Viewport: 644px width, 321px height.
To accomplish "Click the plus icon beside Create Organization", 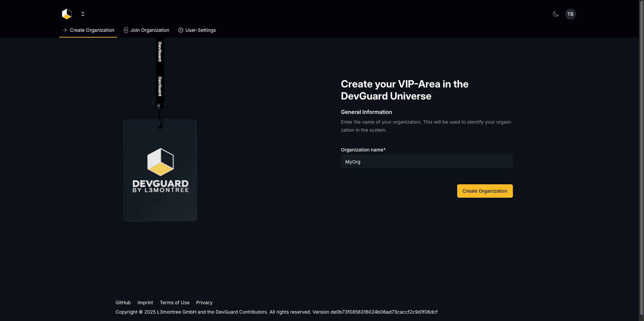I will tap(65, 30).
